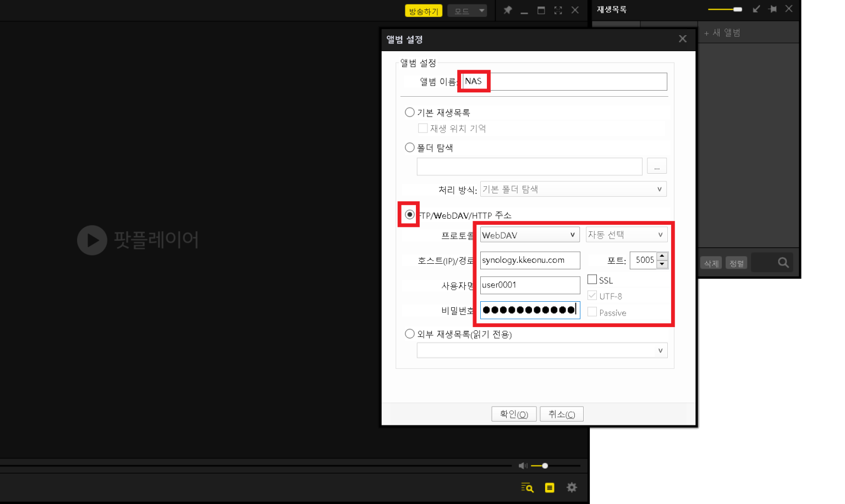Screen dimensions: 845x504
Task: Cancel with the 취소(C) button
Action: click(562, 414)
